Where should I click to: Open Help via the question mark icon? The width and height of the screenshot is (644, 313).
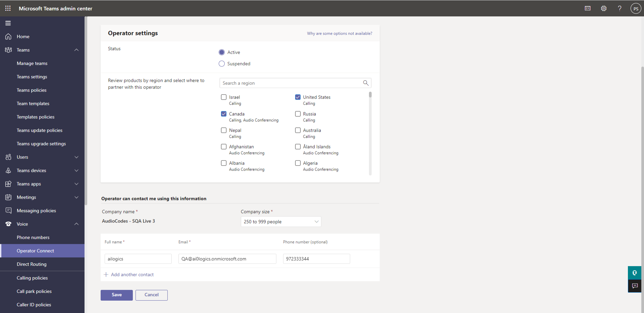click(620, 8)
